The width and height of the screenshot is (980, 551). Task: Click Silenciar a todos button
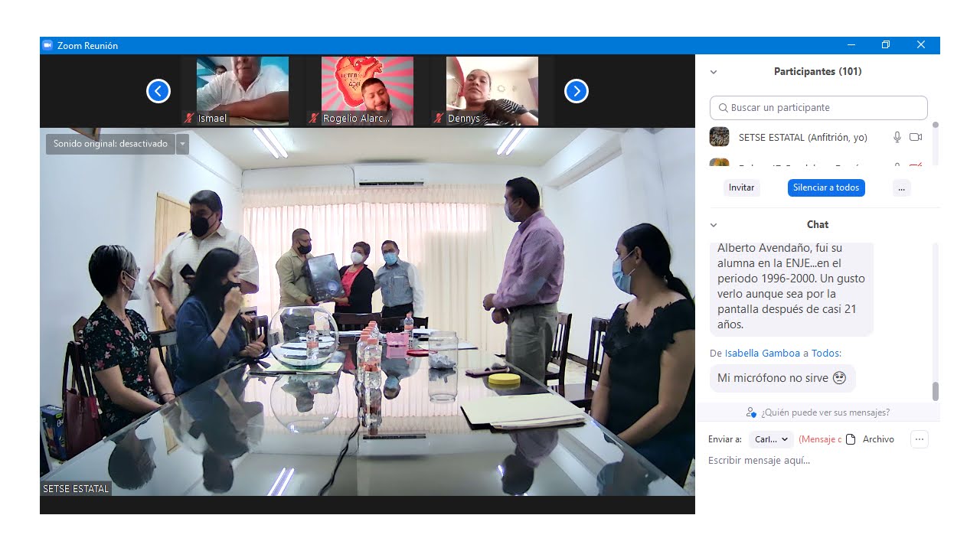coord(826,187)
